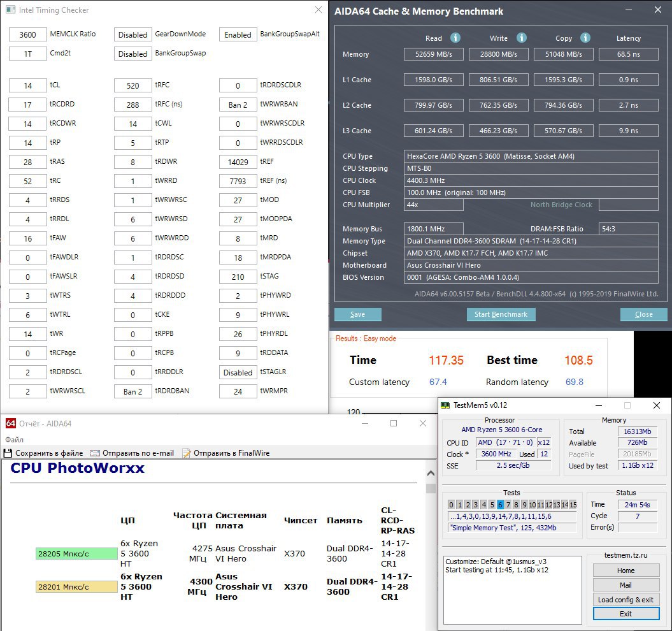Click the L3 Cache Write 466.23 GB/s value
The image size is (672, 631).
[498, 131]
